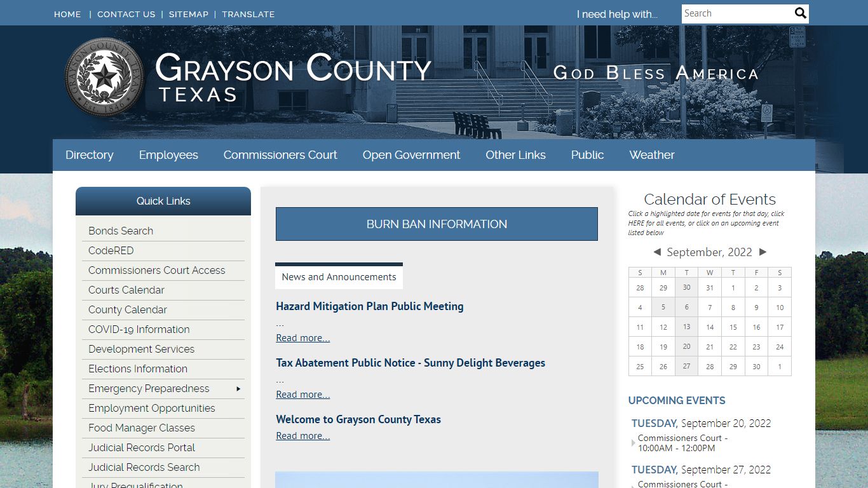Select the News and Announcements tab
This screenshot has height=488, width=868.
pos(339,276)
